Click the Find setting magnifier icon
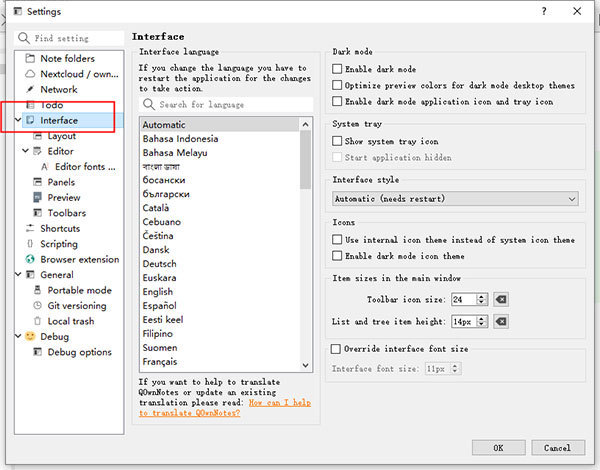The image size is (600, 470). [24, 38]
